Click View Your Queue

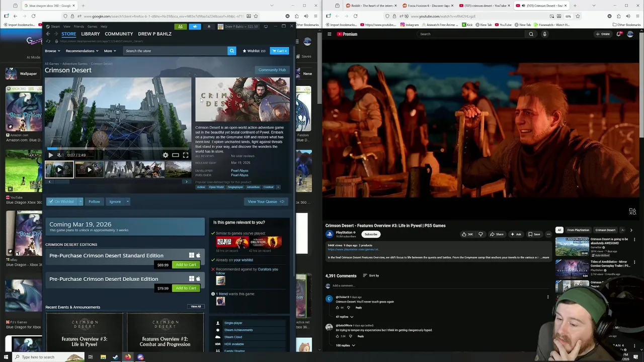[266, 202]
